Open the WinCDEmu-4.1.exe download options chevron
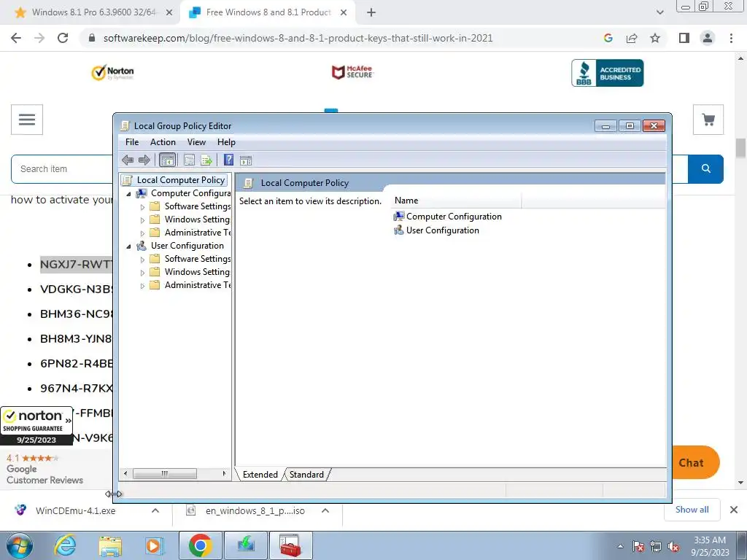 click(155, 510)
